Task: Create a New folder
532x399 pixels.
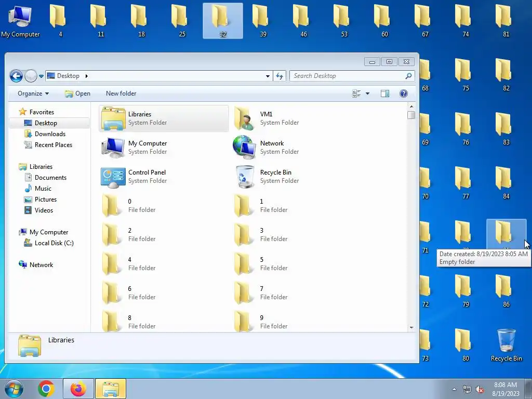Action: tap(121, 94)
